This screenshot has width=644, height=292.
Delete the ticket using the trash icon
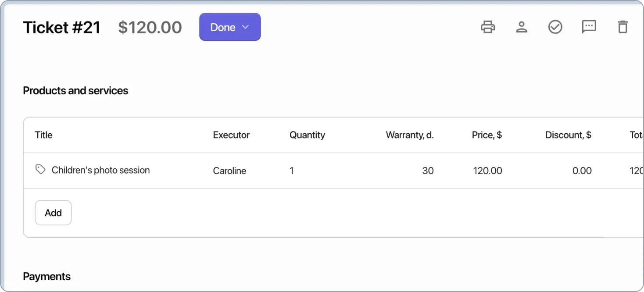pyautogui.click(x=623, y=27)
